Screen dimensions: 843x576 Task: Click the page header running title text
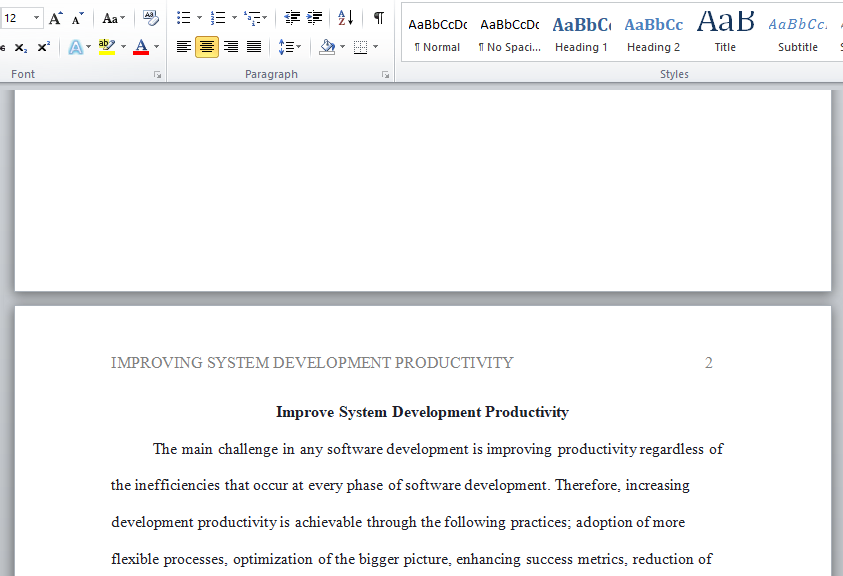[312, 363]
